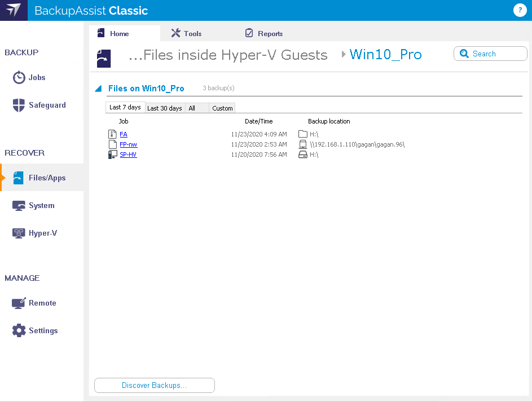
Task: Select the Last 30 days filter tab
Action: tap(165, 108)
